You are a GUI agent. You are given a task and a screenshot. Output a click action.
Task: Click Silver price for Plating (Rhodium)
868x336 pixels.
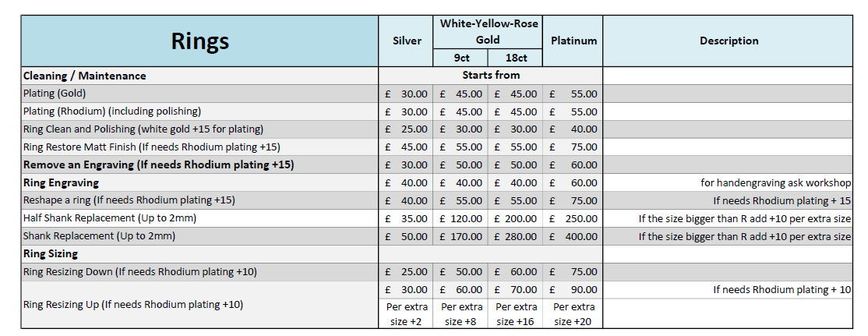pos(406,111)
